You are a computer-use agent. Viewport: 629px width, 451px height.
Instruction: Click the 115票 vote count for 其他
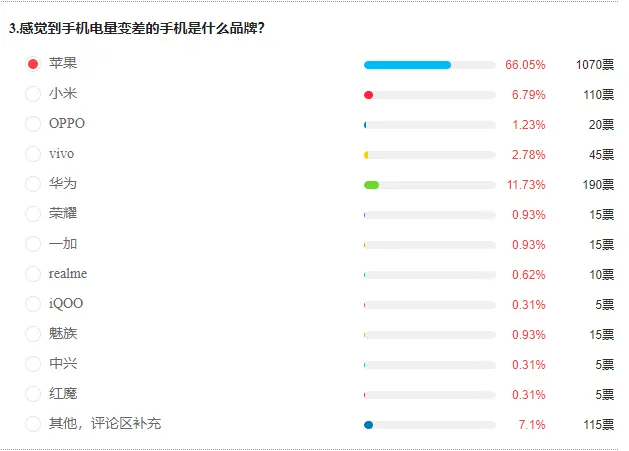coord(599,425)
